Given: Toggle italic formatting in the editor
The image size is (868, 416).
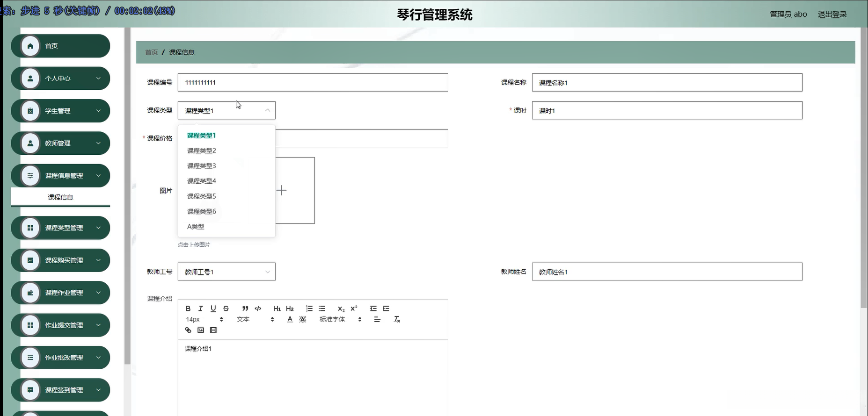Looking at the screenshot, I should tap(201, 308).
